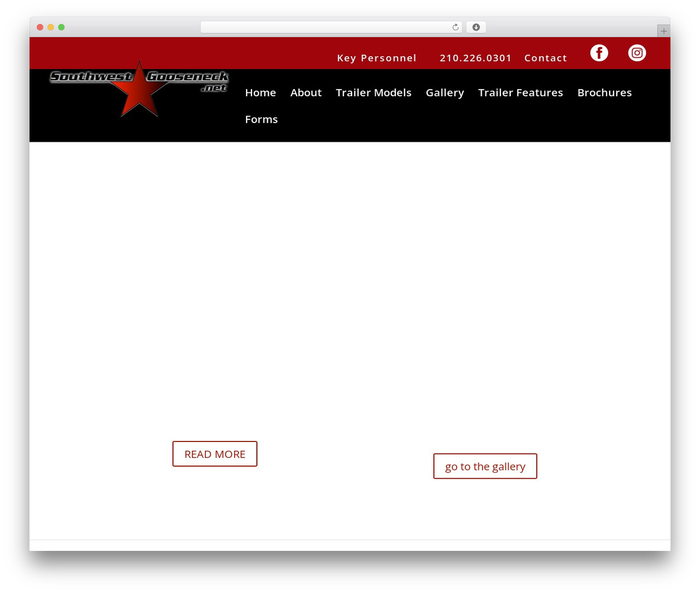The height and width of the screenshot is (593, 700).
Task: Click the go to the gallery button
Action: point(485,466)
